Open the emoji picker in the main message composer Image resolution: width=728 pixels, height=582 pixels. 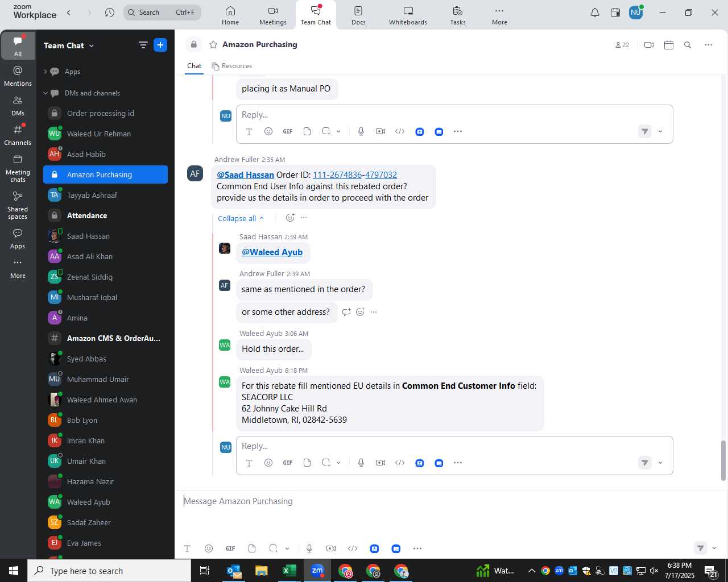[x=209, y=548]
